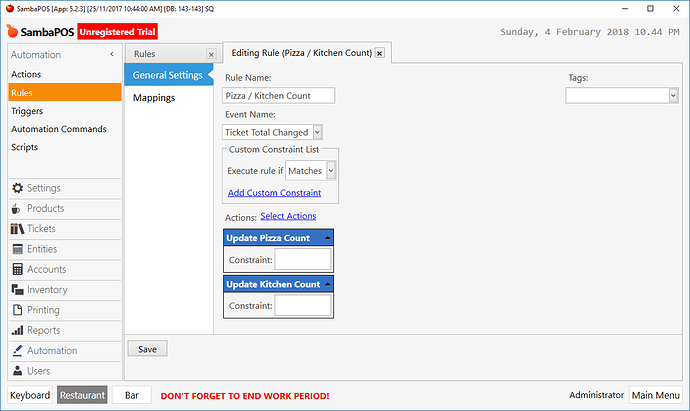Click the Products cup icon
This screenshot has width=690, height=411.
point(16,209)
